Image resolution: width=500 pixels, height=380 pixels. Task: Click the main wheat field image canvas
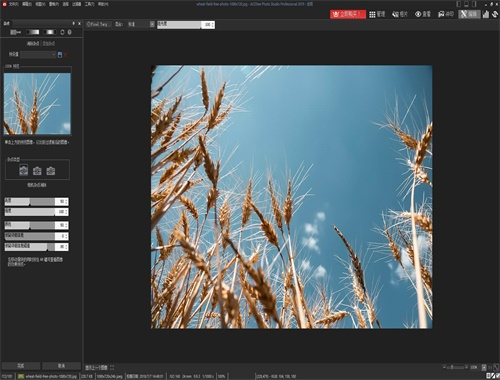point(292,197)
